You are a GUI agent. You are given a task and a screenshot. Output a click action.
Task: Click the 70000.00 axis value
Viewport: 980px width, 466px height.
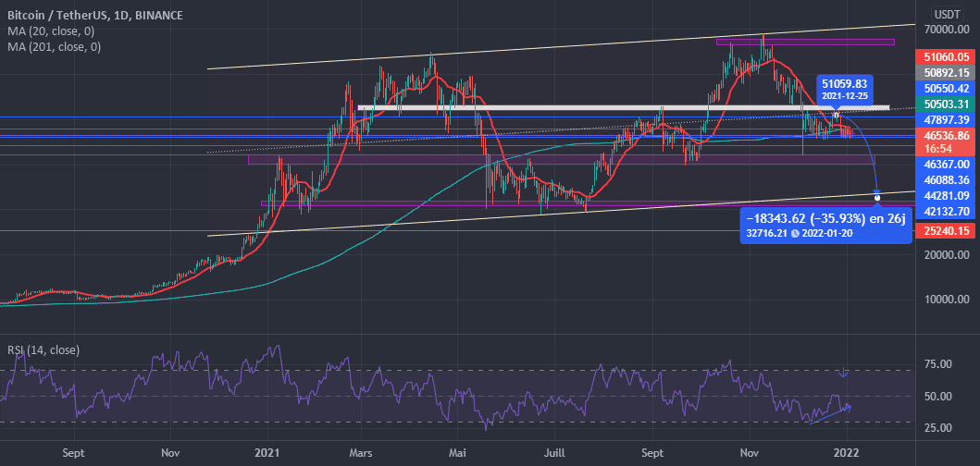(946, 29)
